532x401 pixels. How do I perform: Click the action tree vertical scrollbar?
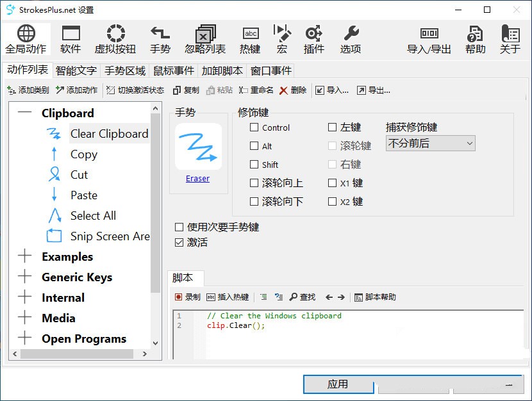155,202
